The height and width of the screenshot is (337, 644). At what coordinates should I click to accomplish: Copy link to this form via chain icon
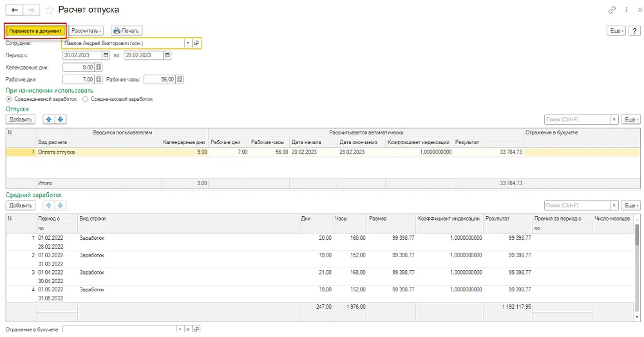612,10
